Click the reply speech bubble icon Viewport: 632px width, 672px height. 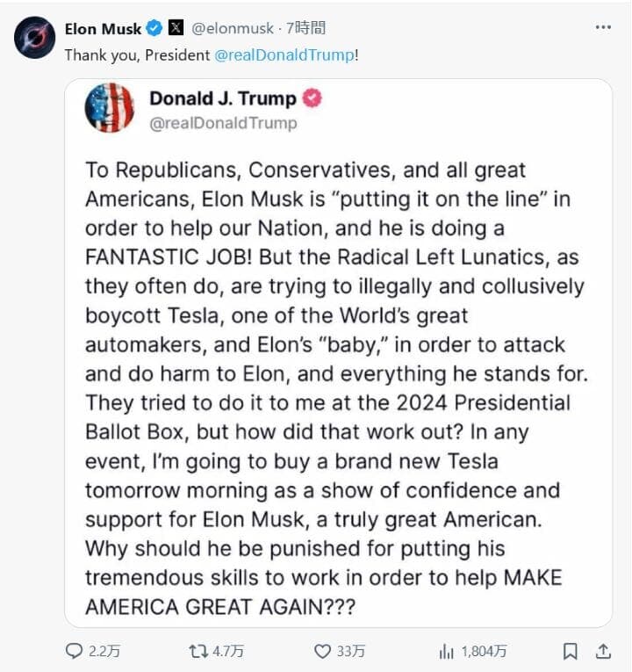[x=75, y=651]
